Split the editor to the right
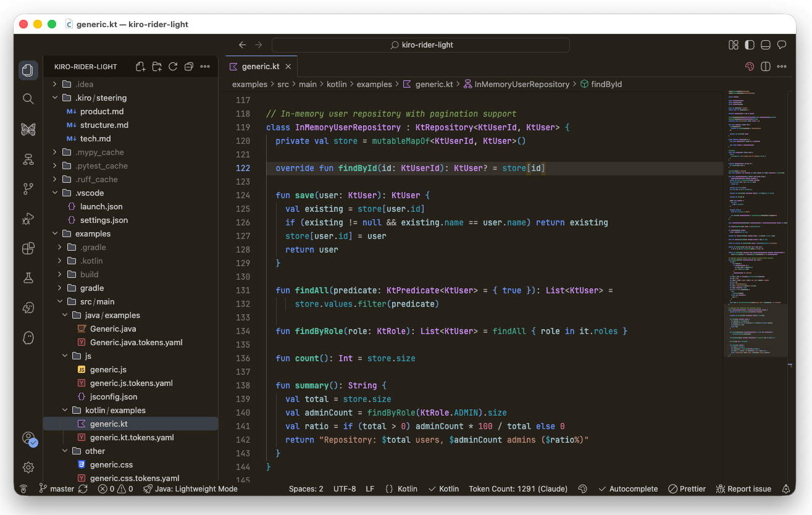 coord(766,67)
